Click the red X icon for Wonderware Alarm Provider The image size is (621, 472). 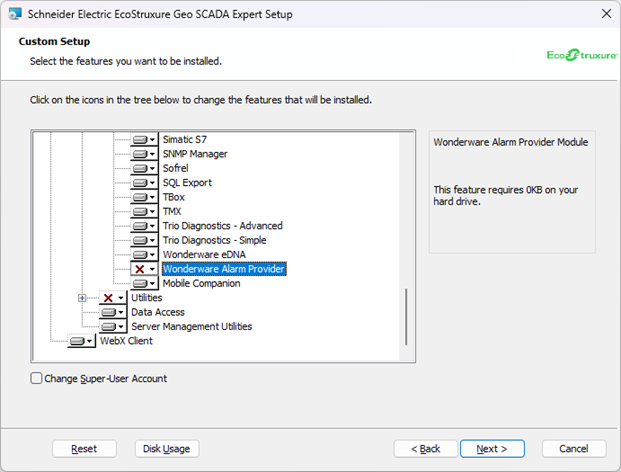(141, 269)
